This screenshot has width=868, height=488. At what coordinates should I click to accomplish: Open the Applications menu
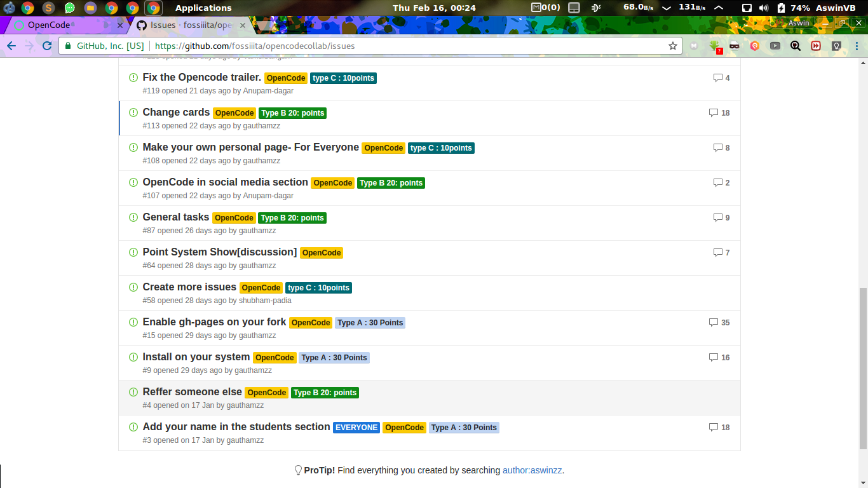tap(203, 8)
